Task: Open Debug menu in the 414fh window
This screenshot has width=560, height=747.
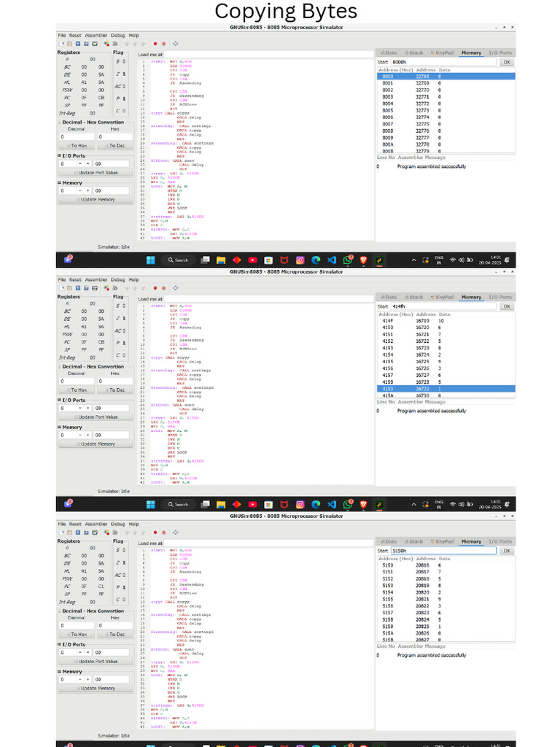Action: coord(117,279)
